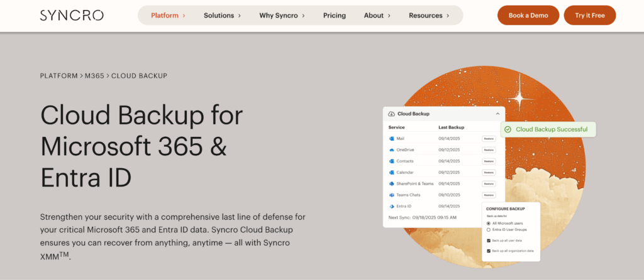Click the Mail service icon
The height and width of the screenshot is (280, 644).
coord(391,139)
